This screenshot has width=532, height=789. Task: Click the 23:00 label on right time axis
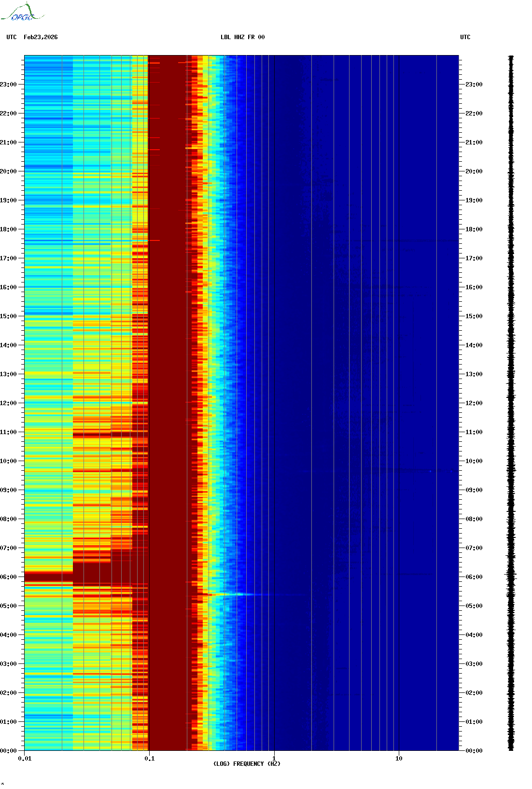pos(474,85)
